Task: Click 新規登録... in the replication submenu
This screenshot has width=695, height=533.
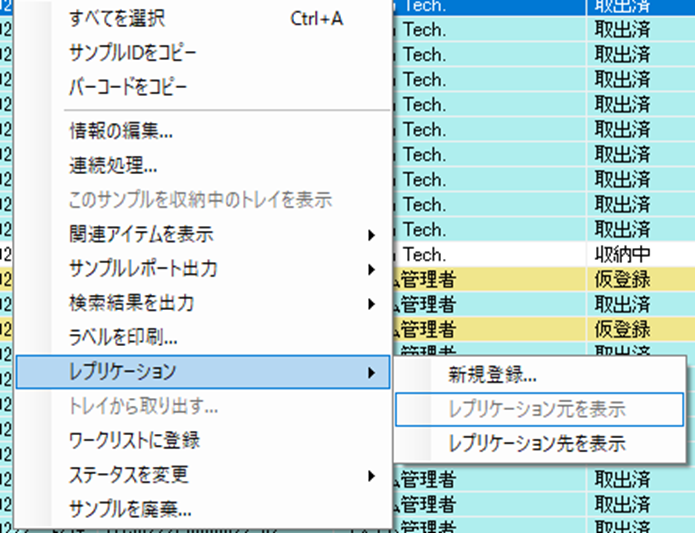Action: coord(492,375)
